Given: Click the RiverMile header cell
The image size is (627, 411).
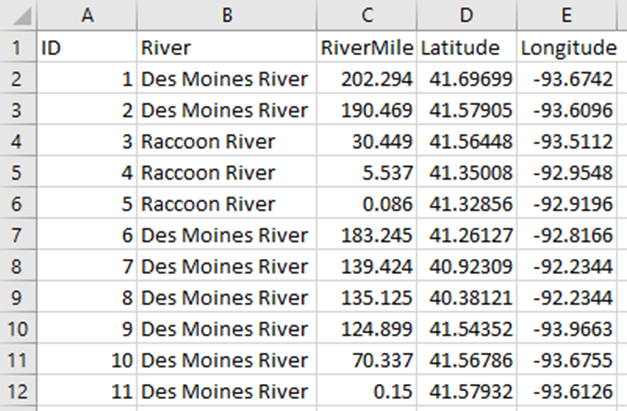Looking at the screenshot, I should pos(367,47).
